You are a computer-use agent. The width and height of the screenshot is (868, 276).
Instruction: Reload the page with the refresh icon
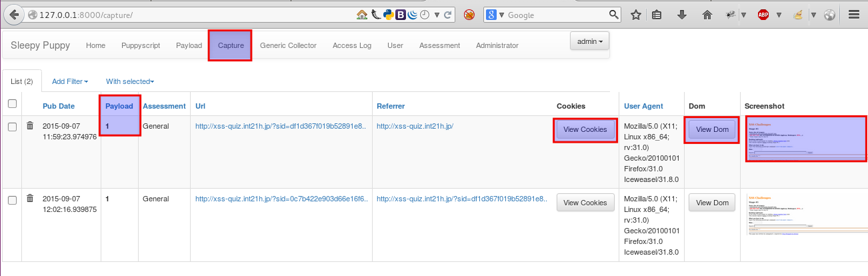pos(449,15)
